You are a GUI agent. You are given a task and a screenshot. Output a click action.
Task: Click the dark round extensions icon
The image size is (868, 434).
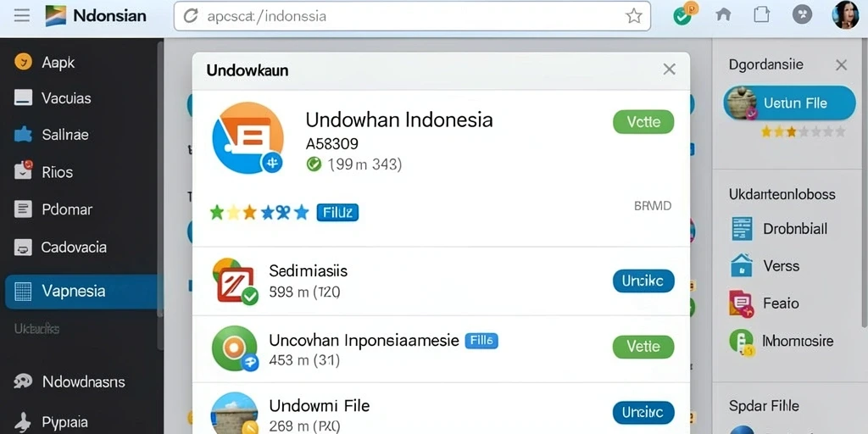click(x=802, y=14)
